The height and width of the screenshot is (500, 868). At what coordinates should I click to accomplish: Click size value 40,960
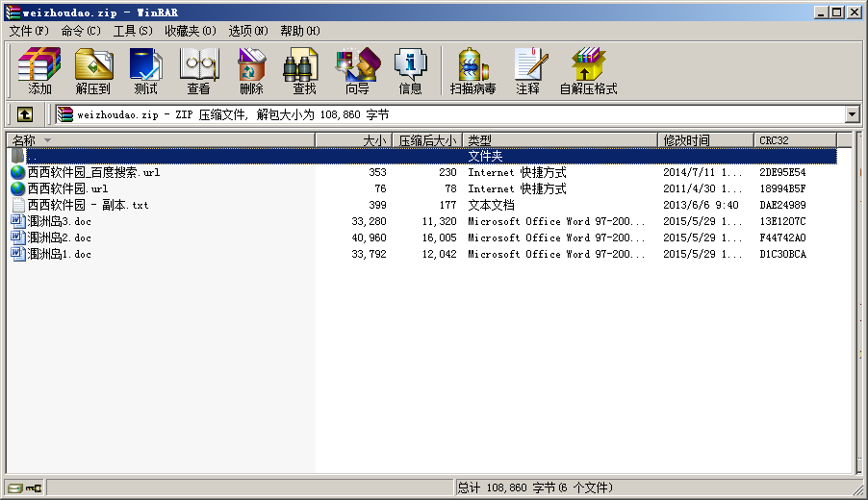coord(369,237)
